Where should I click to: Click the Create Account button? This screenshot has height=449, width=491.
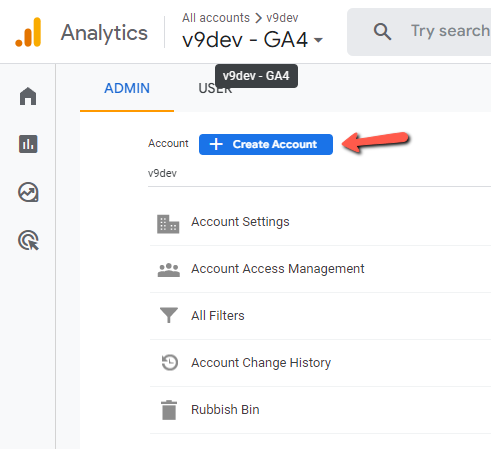[266, 144]
